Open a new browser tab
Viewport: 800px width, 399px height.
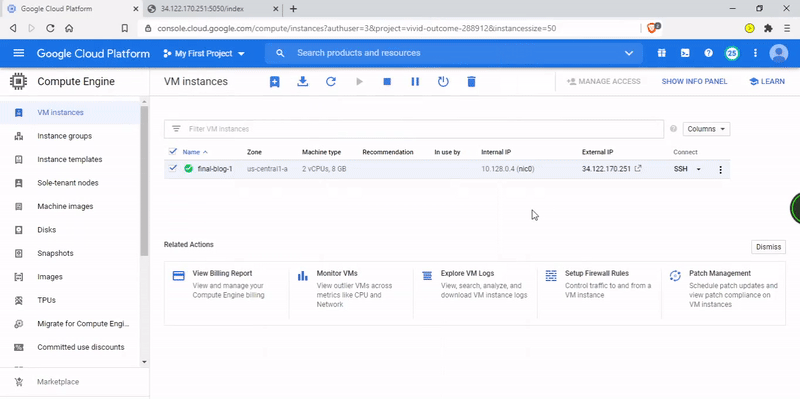point(293,9)
